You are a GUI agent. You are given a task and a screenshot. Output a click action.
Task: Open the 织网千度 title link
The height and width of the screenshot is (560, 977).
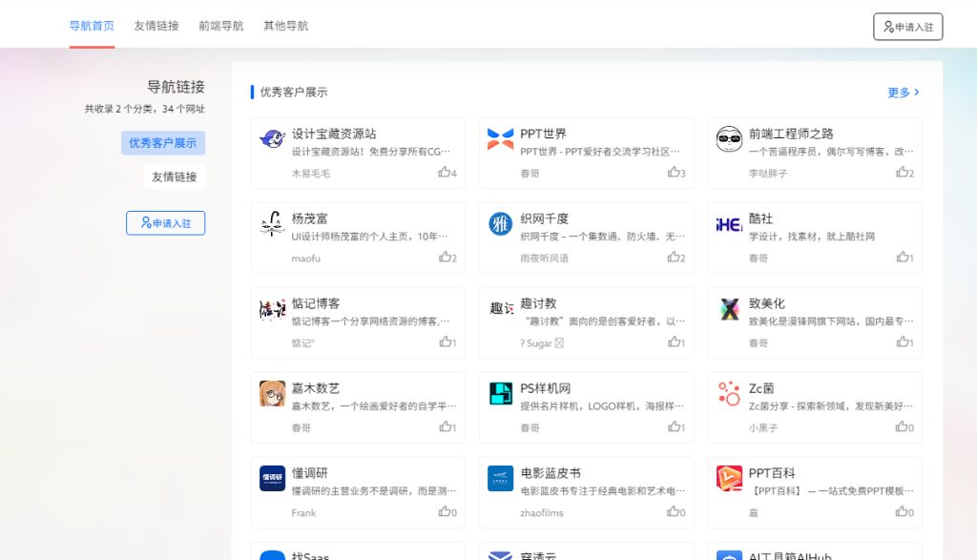coord(545,218)
